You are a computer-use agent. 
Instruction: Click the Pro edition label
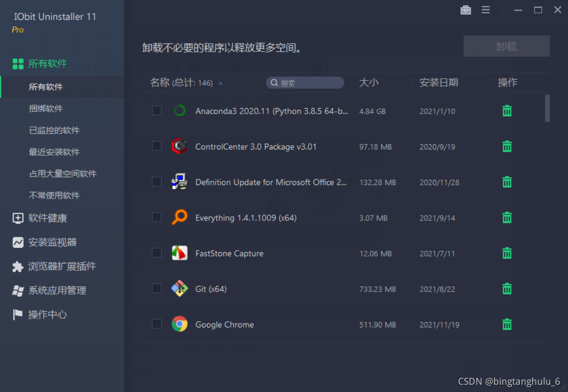18,30
